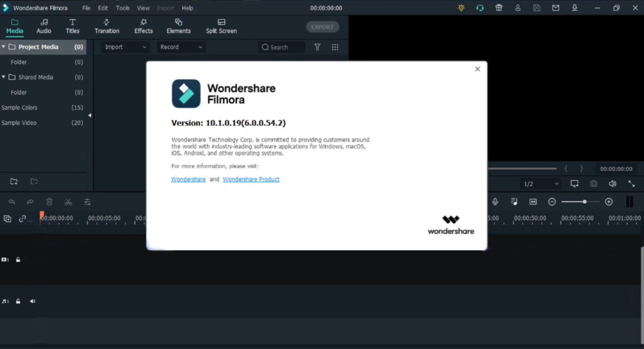Click the undo arrow icon
Viewport: 644px width, 349px height.
tap(11, 202)
